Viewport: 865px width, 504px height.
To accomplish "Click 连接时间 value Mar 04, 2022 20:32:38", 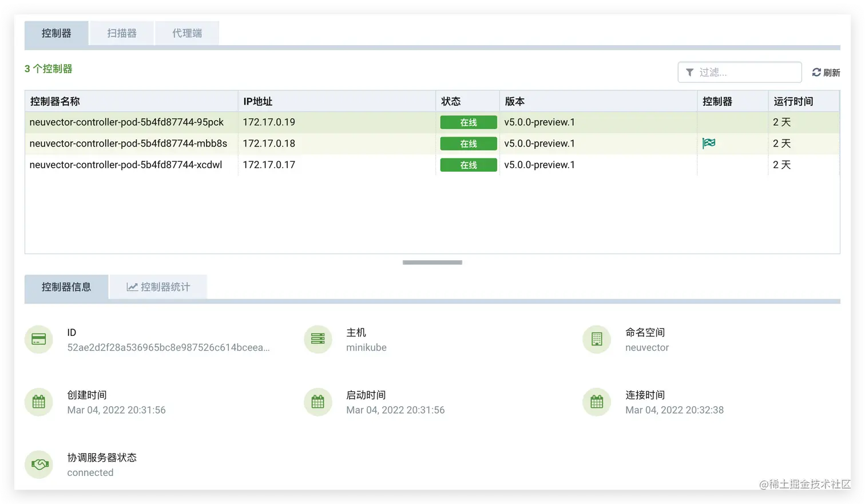I will click(674, 410).
